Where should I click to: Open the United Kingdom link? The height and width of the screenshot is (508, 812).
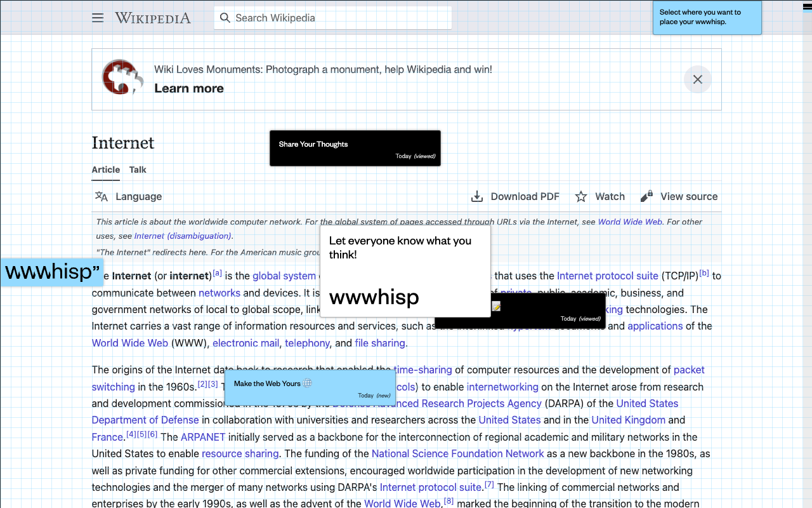point(629,420)
